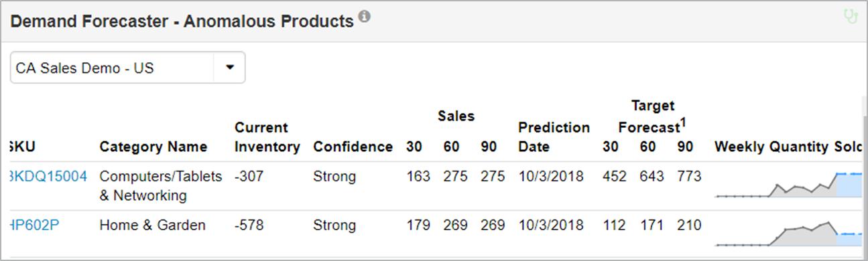Viewport: 868px width, 261px height.
Task: Open the CA Sales Demo - US dropdown arrow
Action: (x=230, y=68)
